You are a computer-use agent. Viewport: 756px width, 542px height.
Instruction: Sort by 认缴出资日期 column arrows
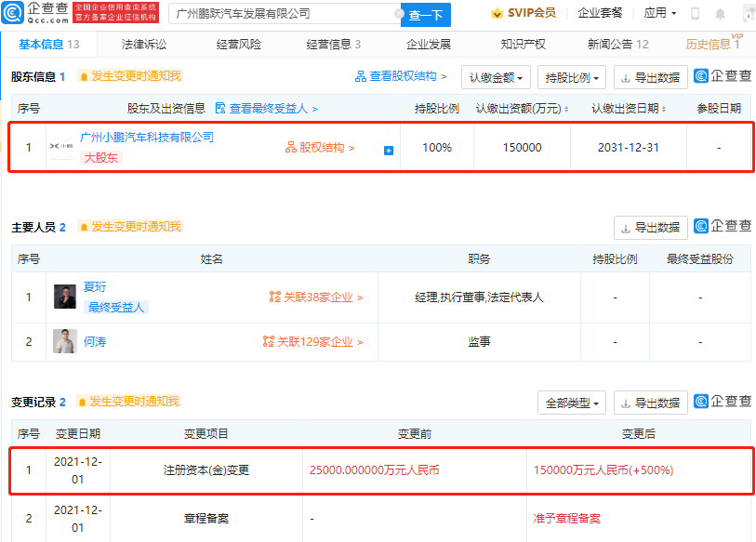[664, 110]
